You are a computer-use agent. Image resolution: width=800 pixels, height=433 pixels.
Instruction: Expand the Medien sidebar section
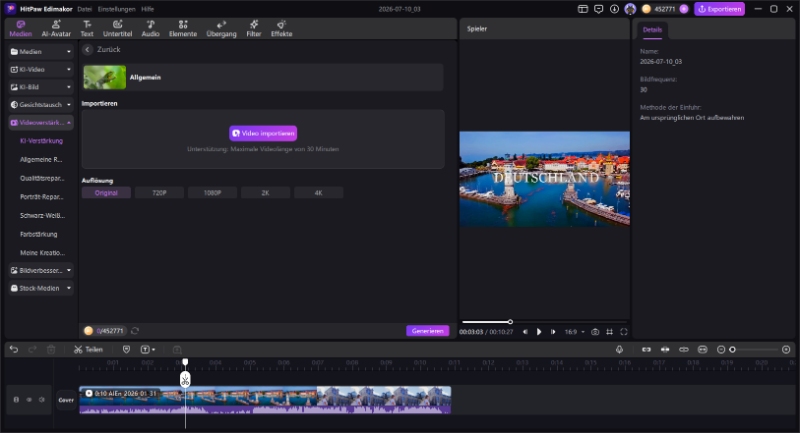[41, 52]
